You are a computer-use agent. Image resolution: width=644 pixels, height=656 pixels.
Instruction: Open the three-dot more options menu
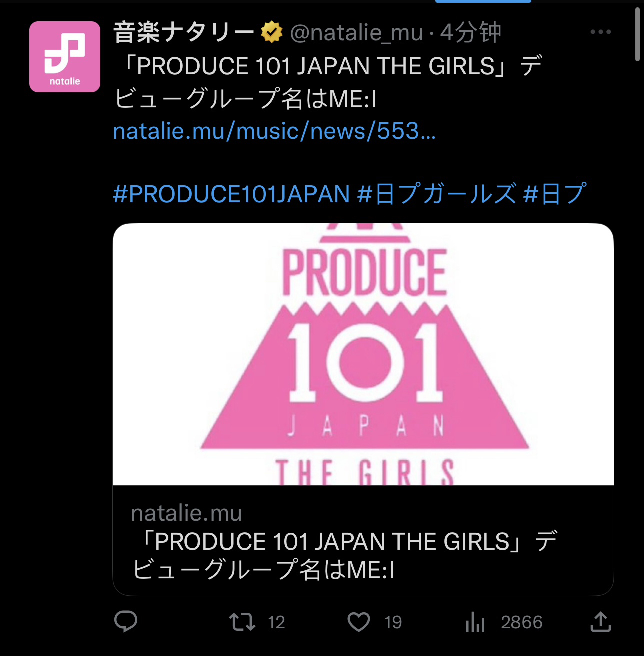click(600, 32)
